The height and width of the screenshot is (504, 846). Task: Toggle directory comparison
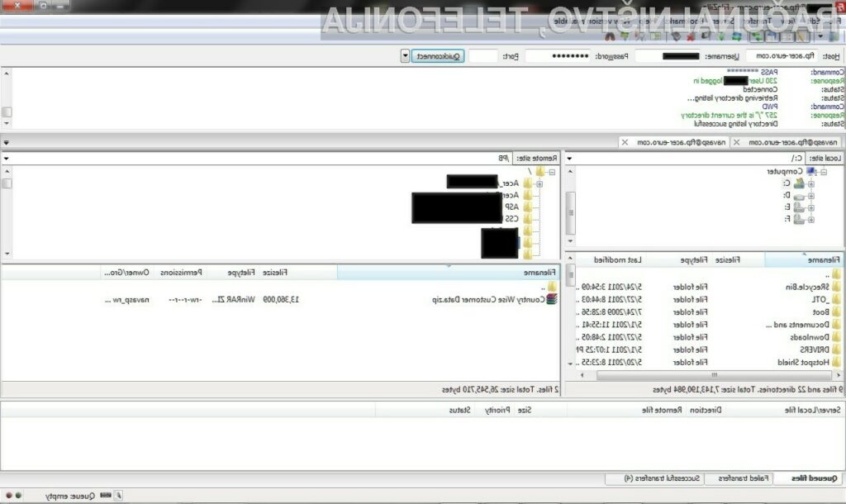point(640,36)
